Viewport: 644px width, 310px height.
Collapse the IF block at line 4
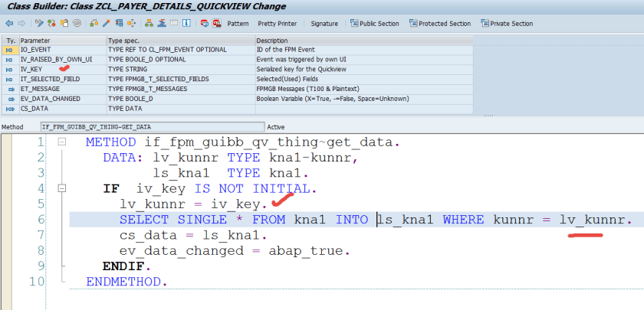(x=62, y=188)
